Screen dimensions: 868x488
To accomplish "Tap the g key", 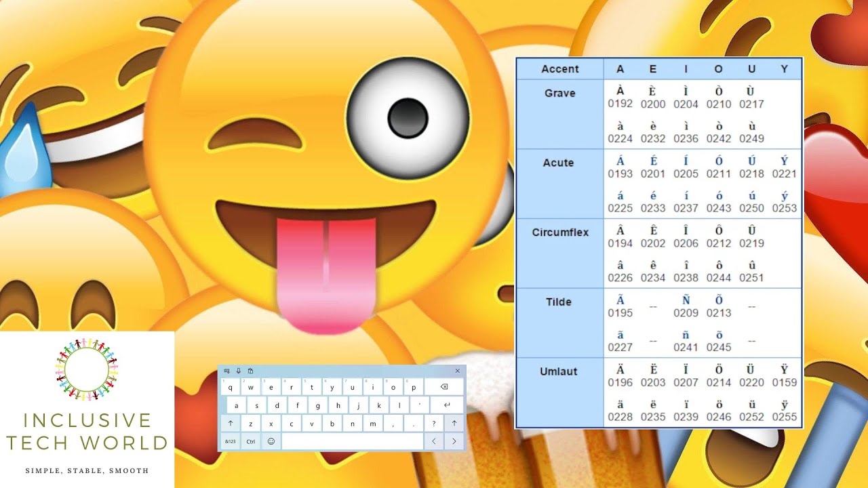I will pyautogui.click(x=318, y=405).
